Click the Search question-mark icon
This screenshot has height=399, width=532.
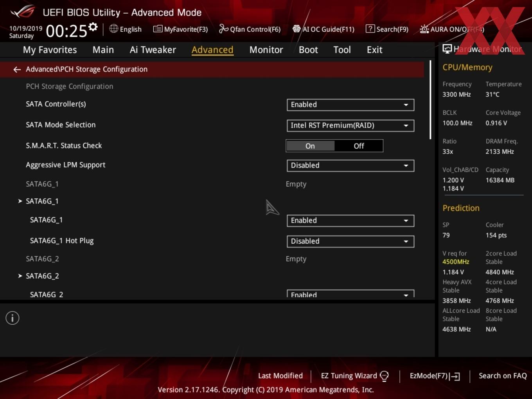coord(370,29)
